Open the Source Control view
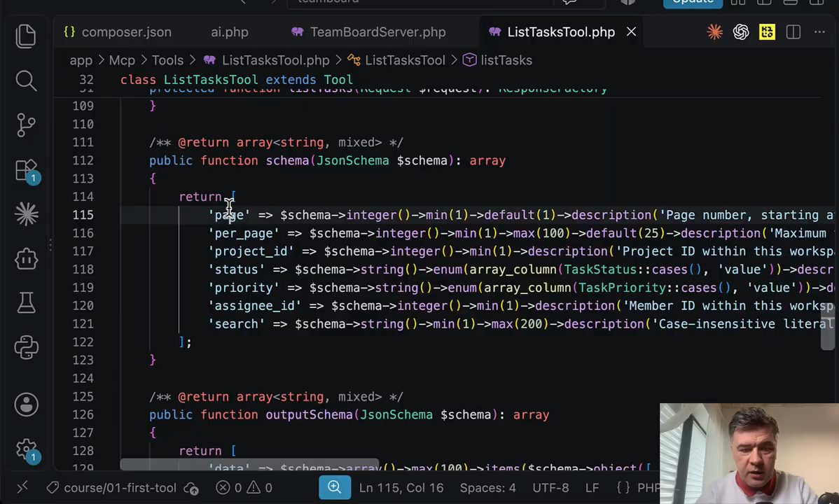The width and height of the screenshot is (839, 504). click(x=26, y=125)
